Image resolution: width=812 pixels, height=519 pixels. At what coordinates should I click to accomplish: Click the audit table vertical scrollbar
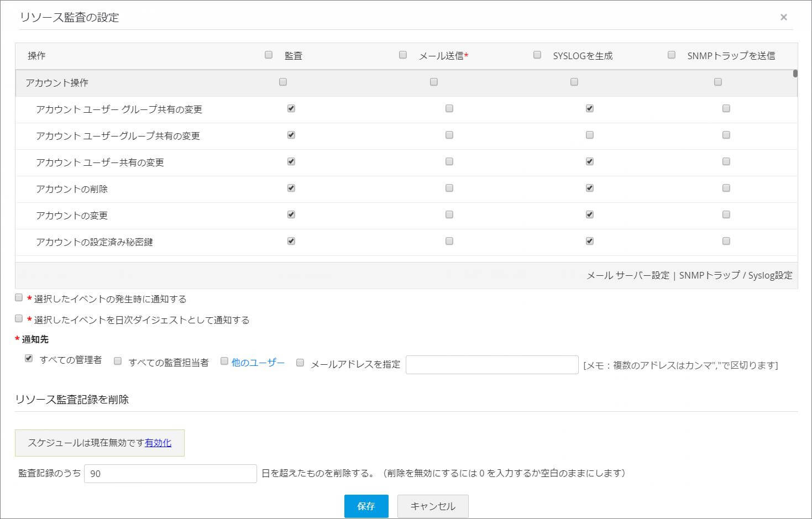pos(795,74)
